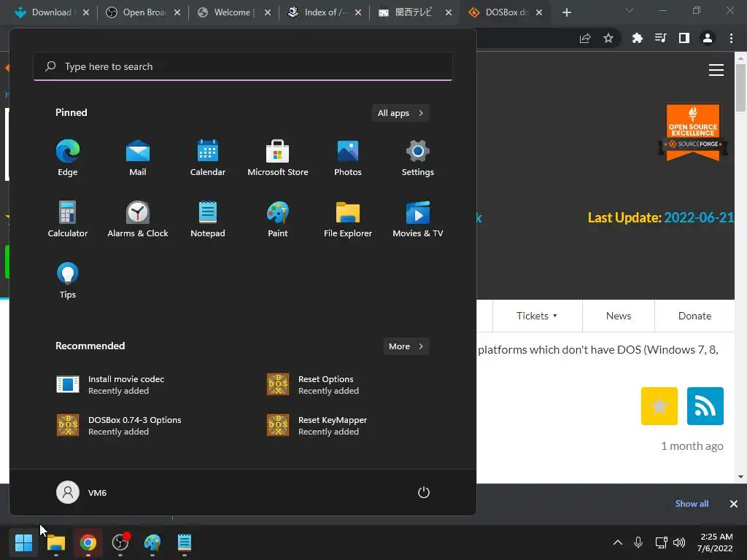Viewport: 747px width, 560px height.
Task: Open Chrome three-dot menu
Action: [731, 38]
